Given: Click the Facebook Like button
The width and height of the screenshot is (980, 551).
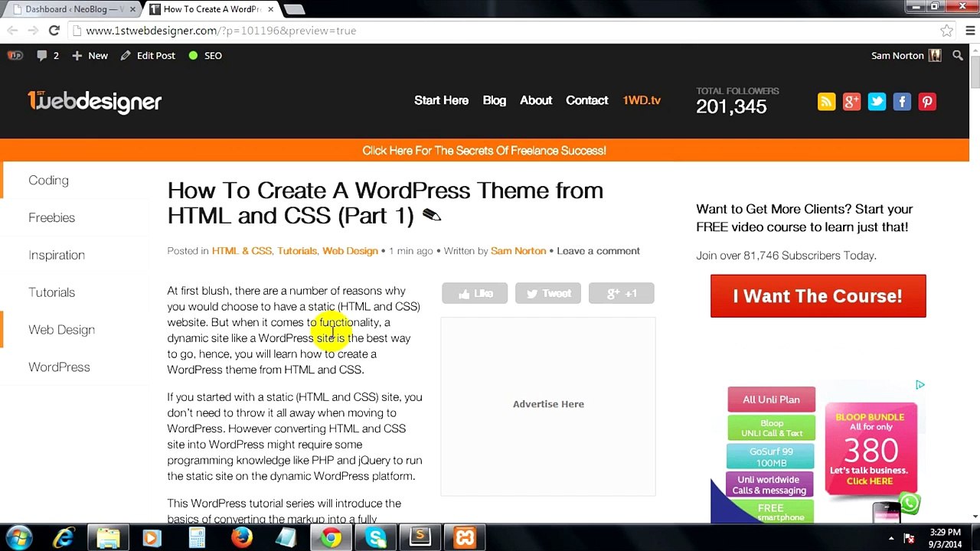Looking at the screenshot, I should [475, 293].
